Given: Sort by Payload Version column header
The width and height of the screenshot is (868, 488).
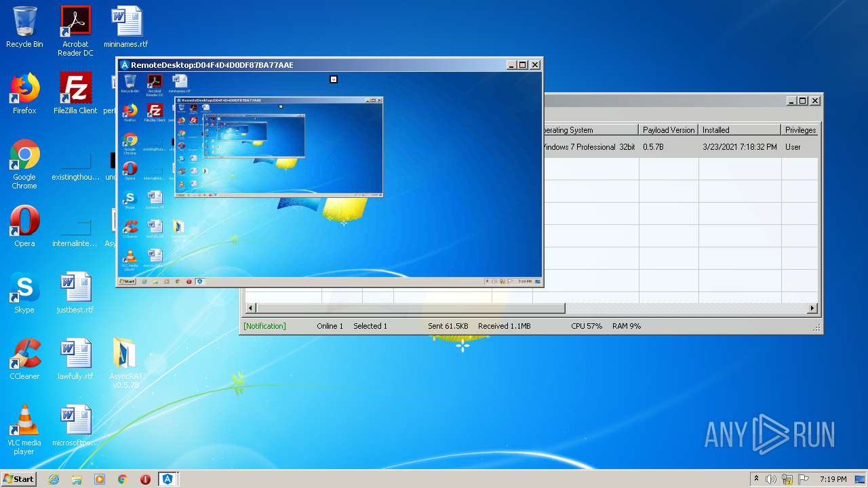Looking at the screenshot, I should [x=669, y=129].
